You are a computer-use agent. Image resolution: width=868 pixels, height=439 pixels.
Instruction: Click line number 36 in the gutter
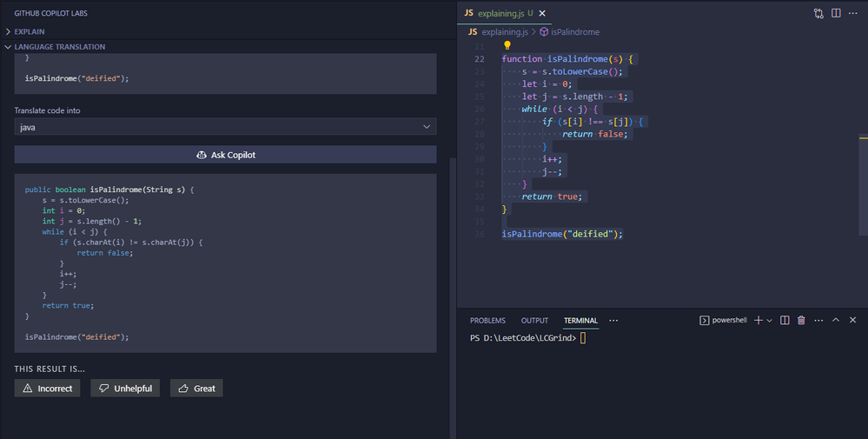[x=479, y=234]
